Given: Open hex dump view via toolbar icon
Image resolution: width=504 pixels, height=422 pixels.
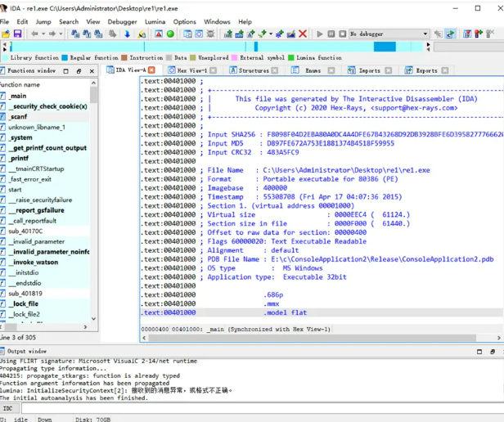Looking at the screenshot, I should pos(200,34).
